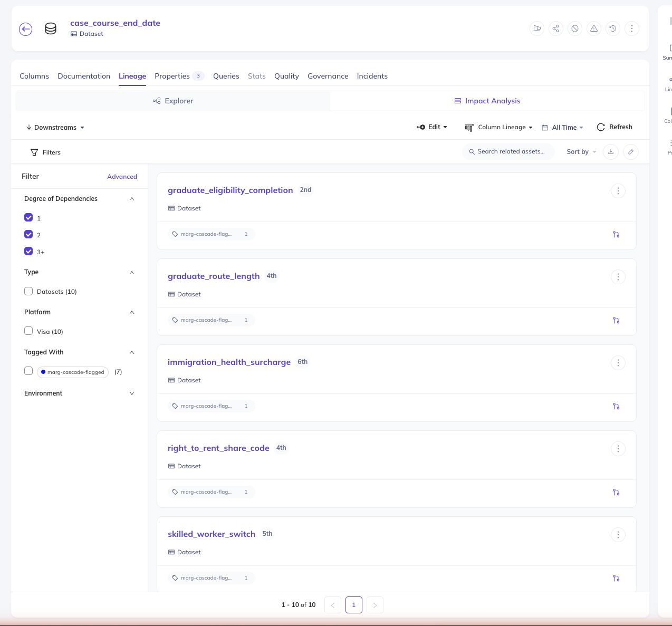The height and width of the screenshot is (626, 672).
Task: Switch to the Governance tab
Action: click(328, 76)
